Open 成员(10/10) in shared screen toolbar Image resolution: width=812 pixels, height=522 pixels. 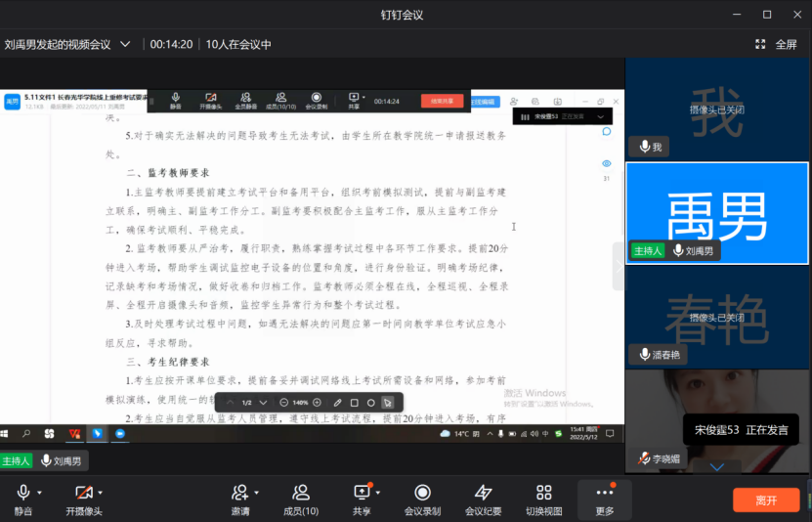pos(280,101)
